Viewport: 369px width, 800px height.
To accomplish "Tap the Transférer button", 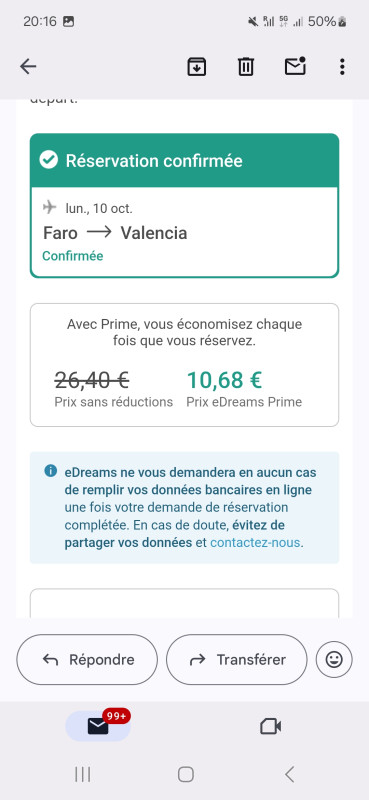I will (237, 660).
